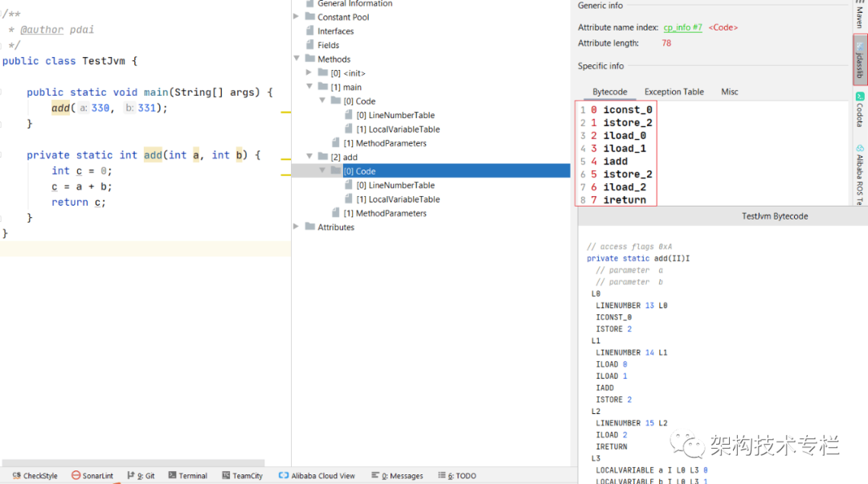
Task: Expand the Attributes node
Action: (296, 227)
